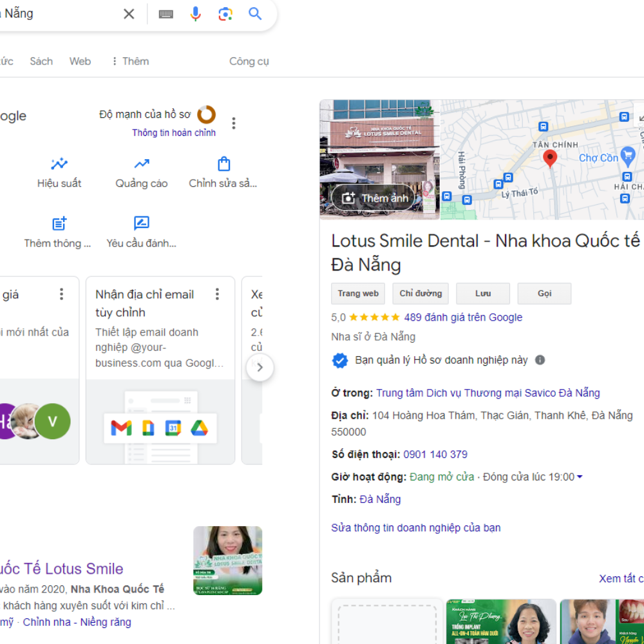The width and height of the screenshot is (644, 644).
Task: Open Yêu cầu đánh giá icon
Action: (x=142, y=223)
